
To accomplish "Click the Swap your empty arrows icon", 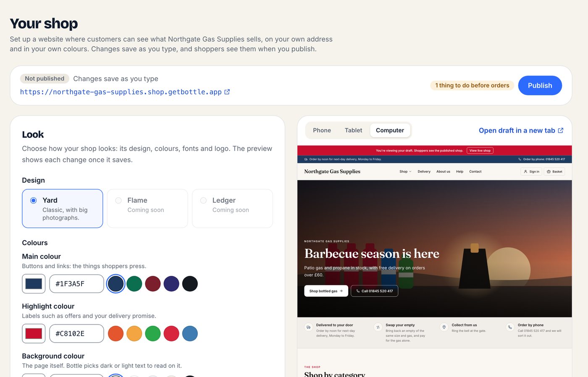I will [x=378, y=327].
